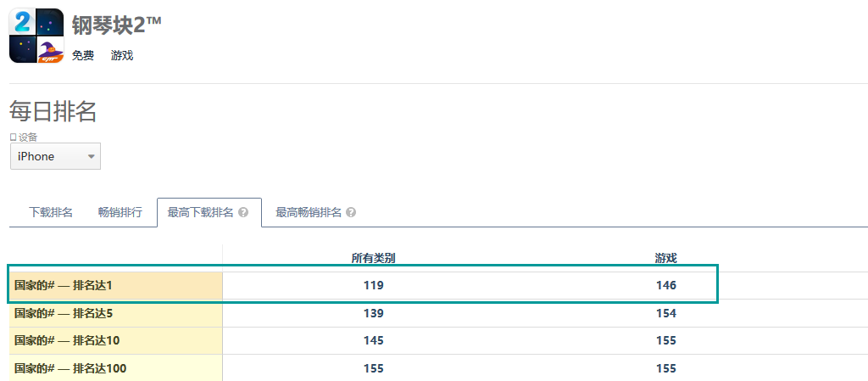
Task: Click the 钢琴块2™ app title
Action: click(117, 25)
